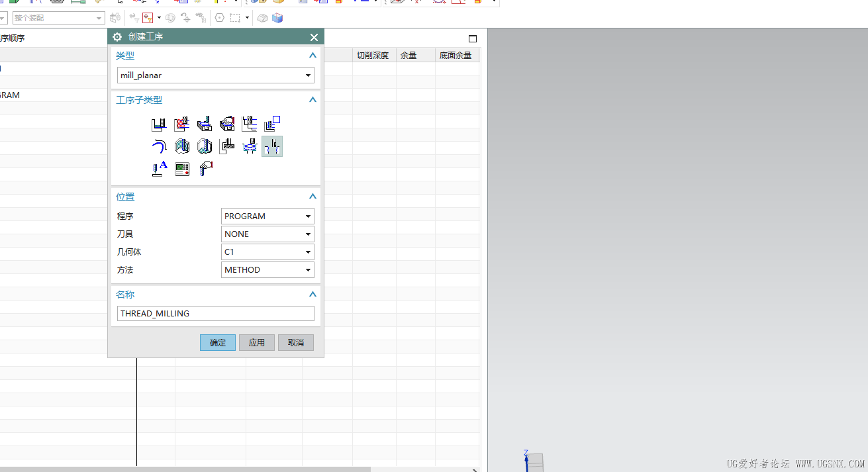Click the gray wireframe box toolbar icon
Viewport: 868px width, 472px height.
pos(262,18)
